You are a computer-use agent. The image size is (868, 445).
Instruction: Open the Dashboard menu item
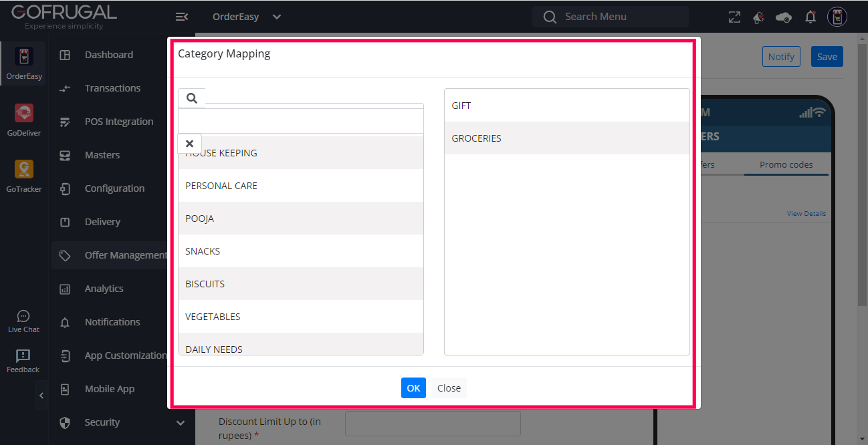[x=109, y=55]
